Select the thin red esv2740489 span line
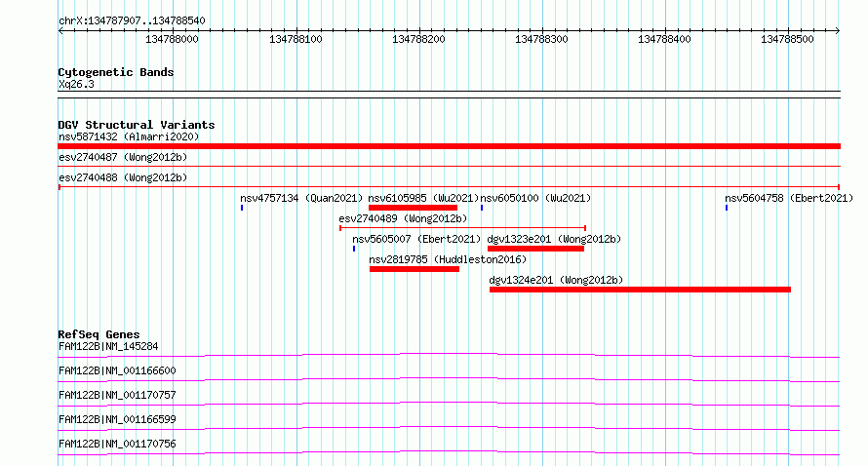Image resolution: width=868 pixels, height=466 pixels. click(x=463, y=228)
